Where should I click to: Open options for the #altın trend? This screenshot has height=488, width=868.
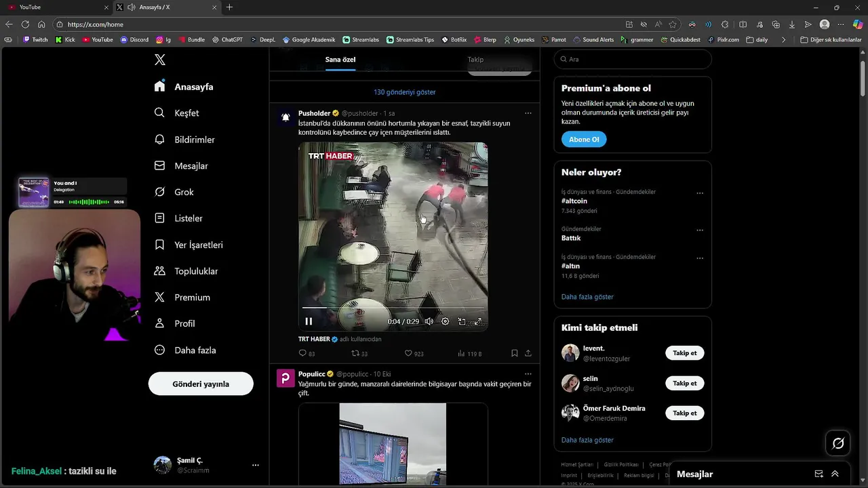[700, 258]
